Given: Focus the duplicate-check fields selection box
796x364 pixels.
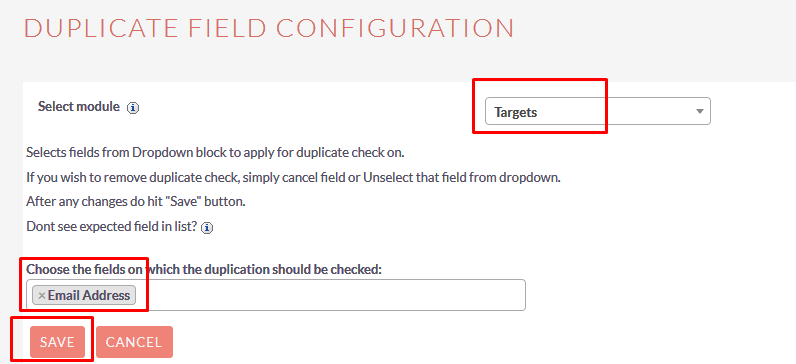Looking at the screenshot, I should 276,295.
